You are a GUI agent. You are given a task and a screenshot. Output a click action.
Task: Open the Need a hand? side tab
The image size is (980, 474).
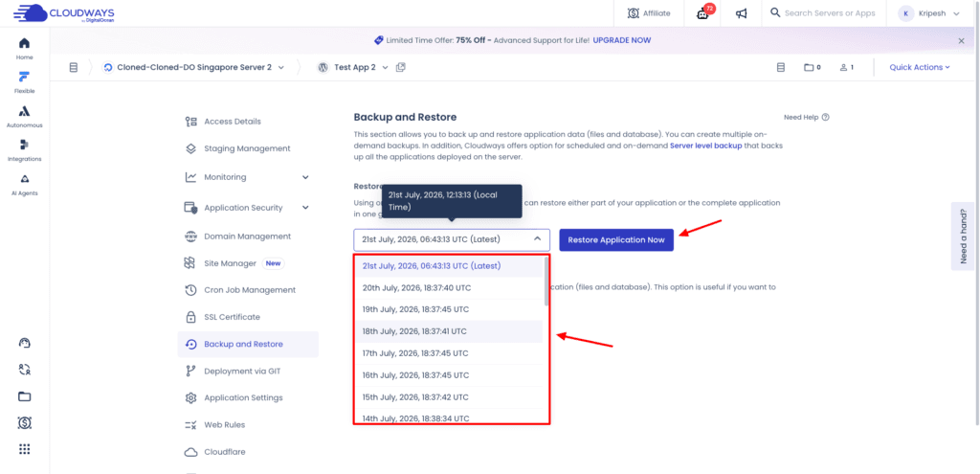click(963, 237)
